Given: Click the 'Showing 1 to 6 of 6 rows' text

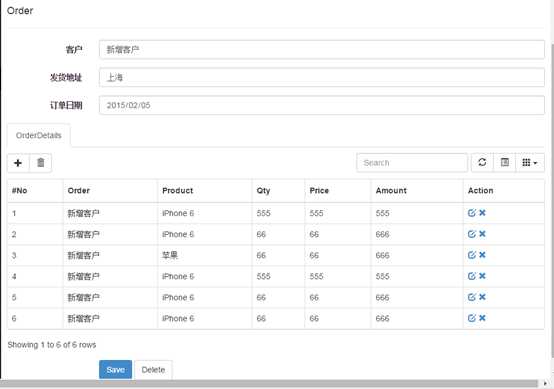Looking at the screenshot, I should [52, 345].
